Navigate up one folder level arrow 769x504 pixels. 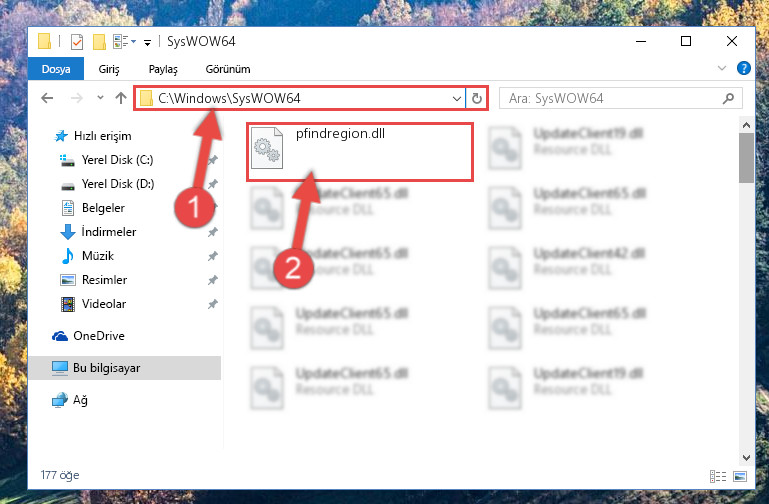(121, 99)
